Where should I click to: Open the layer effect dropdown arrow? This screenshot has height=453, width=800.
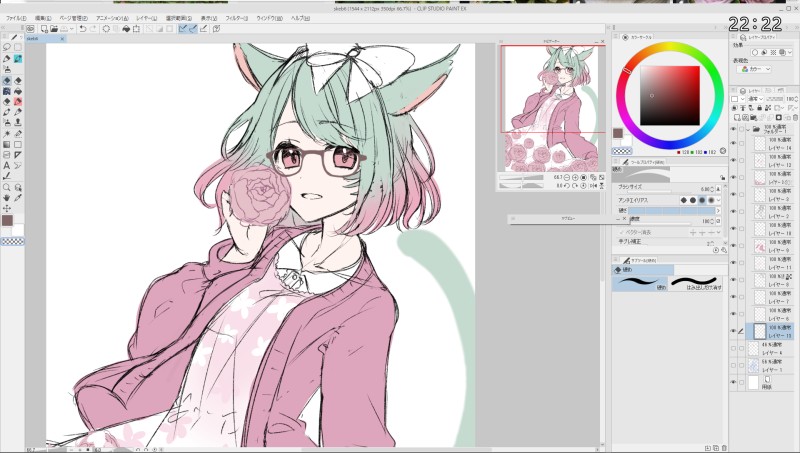point(790,52)
